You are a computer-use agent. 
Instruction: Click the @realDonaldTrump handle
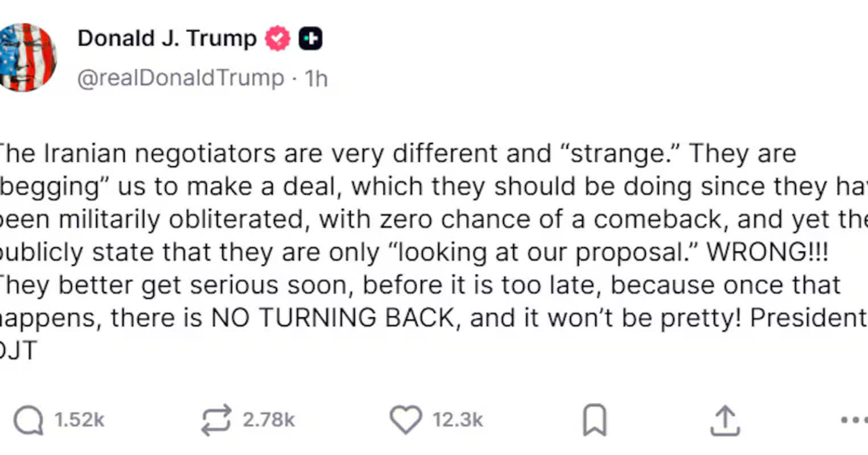(180, 78)
